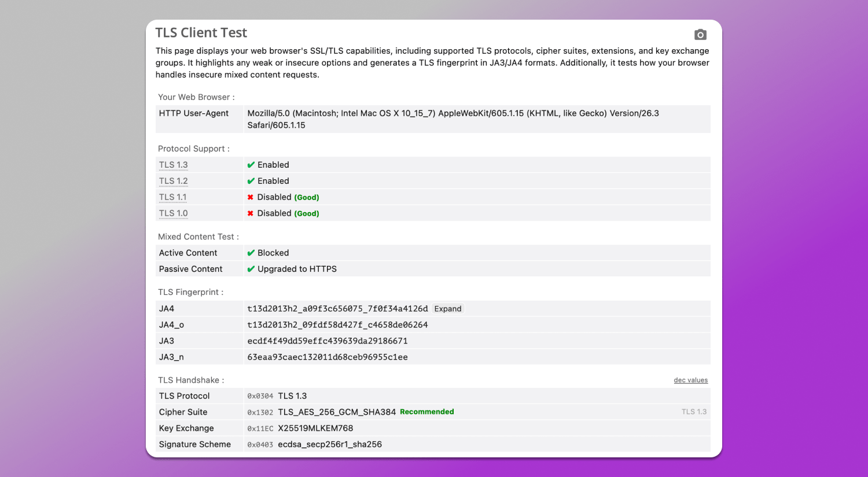This screenshot has height=477, width=868.
Task: Click the TLS 1.0 protocol label
Action: [174, 213]
